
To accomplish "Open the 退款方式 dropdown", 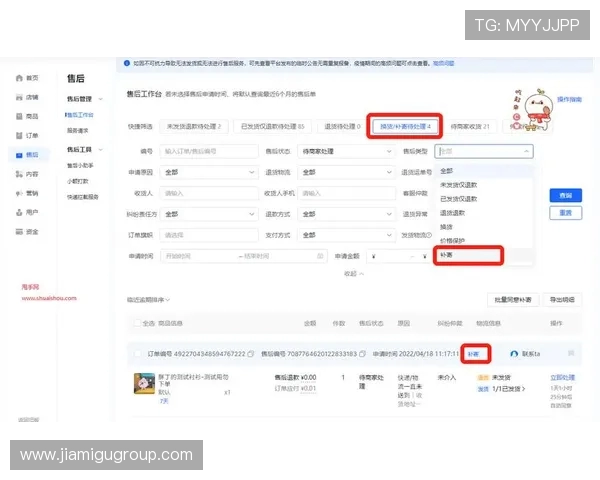I will (346, 214).
